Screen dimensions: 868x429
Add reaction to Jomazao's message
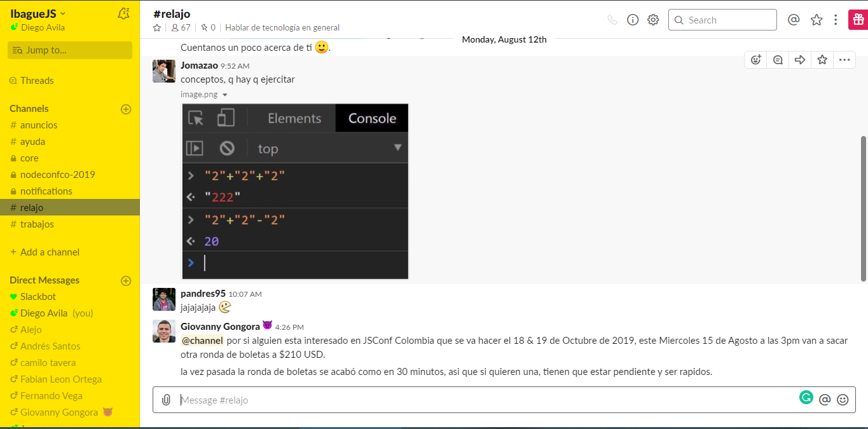coord(756,60)
